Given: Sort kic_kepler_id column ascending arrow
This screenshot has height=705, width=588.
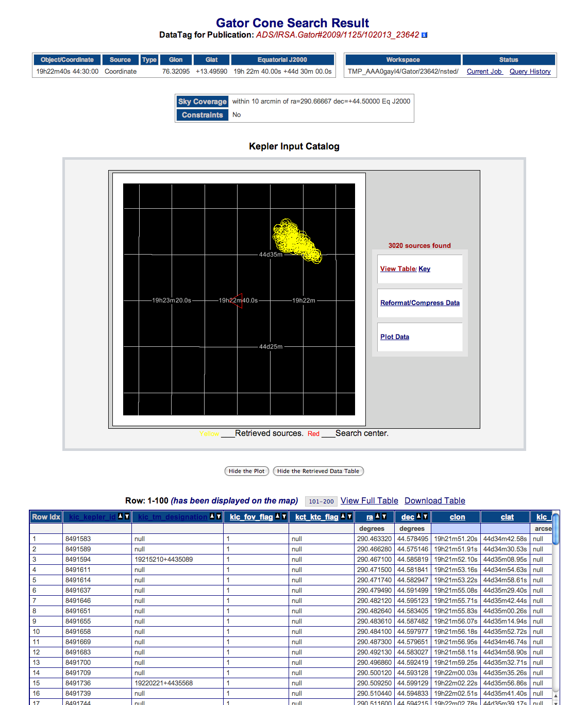Looking at the screenshot, I should [x=121, y=516].
